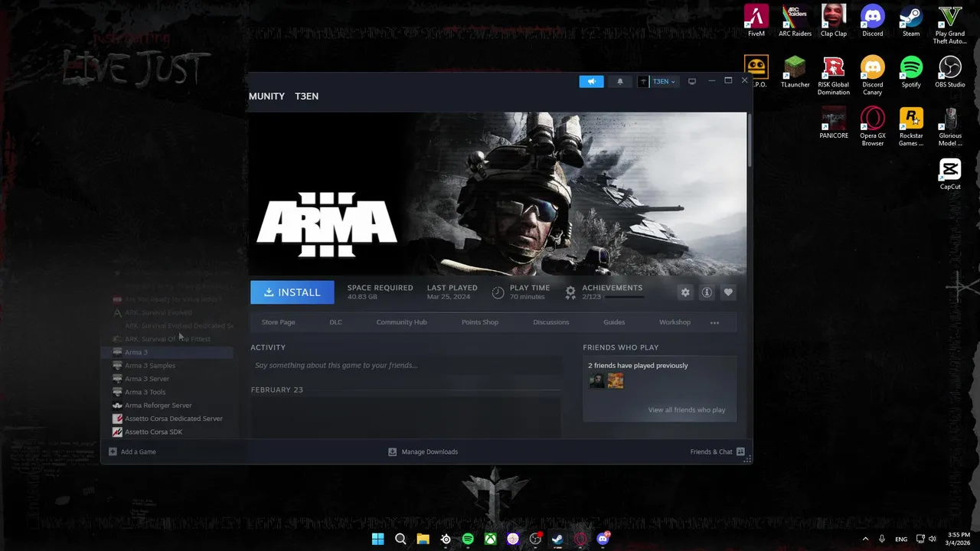Open Discord Canary desktop shortcut
The image size is (980, 551).
click(873, 76)
